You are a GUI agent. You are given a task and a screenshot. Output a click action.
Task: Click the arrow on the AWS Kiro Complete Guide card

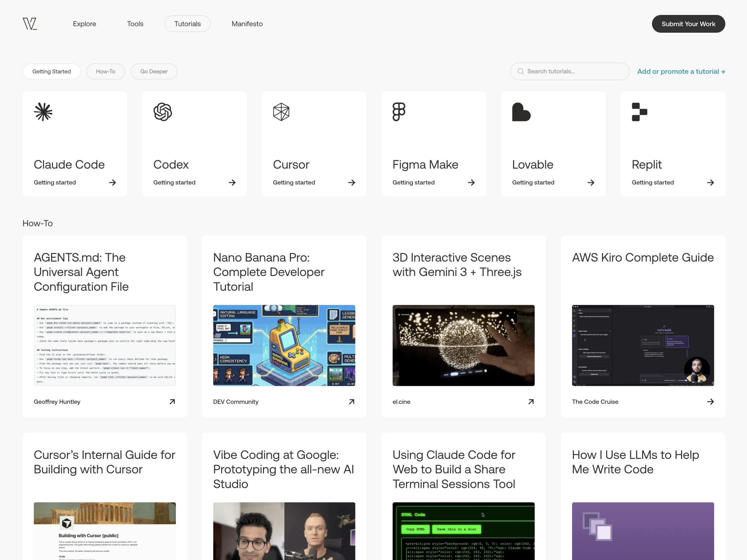point(711,402)
